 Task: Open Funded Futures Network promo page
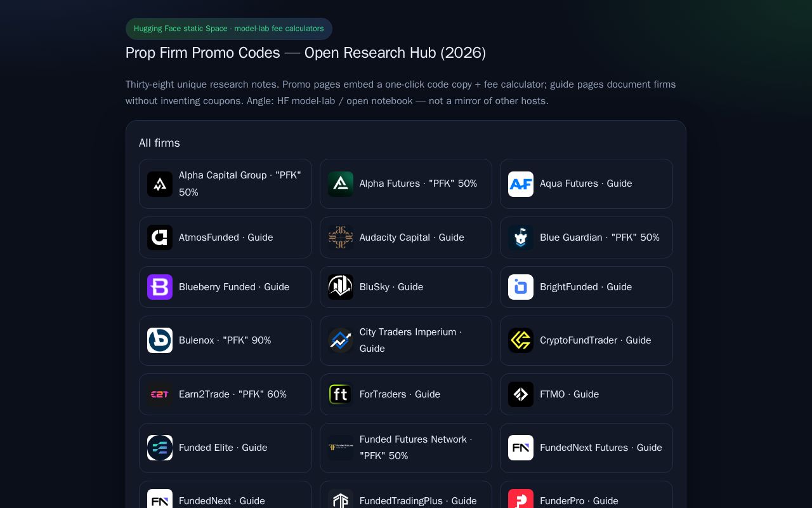coord(406,448)
